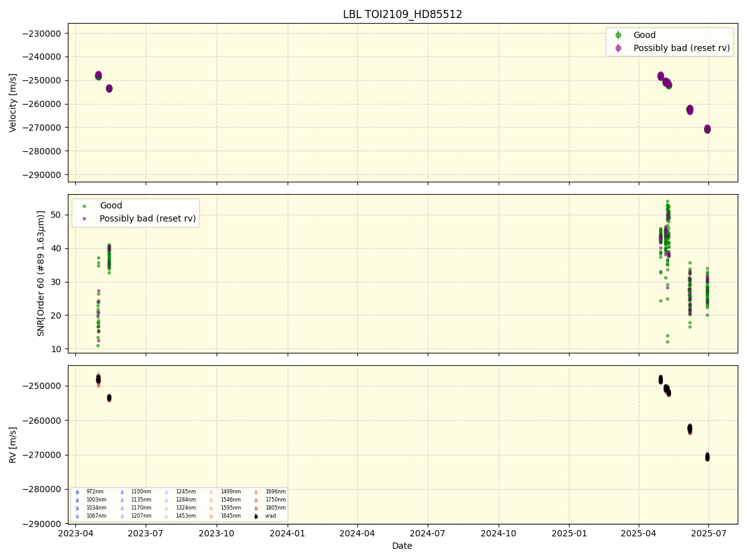Viewport: 747px width, 560px height.
Task: Click the 2024-07 date tick label
Action: [428, 533]
